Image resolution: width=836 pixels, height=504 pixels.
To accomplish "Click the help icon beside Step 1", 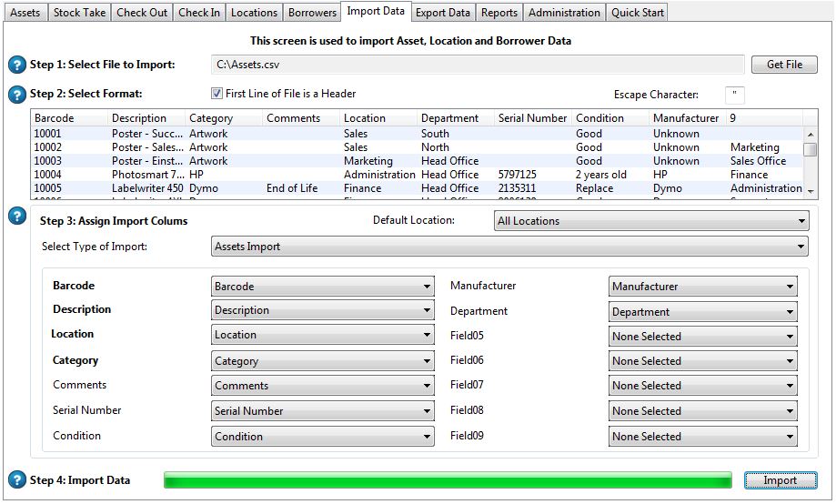I will pos(16,65).
